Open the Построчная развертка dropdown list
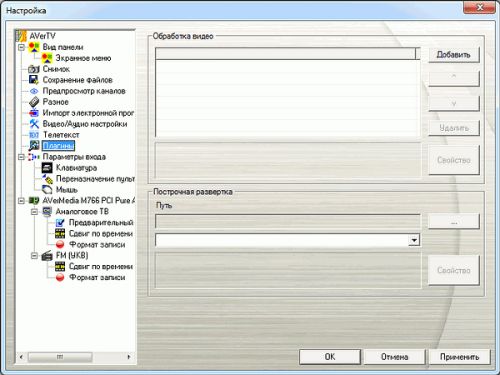Viewport: 500px width, 375px height. [414, 240]
